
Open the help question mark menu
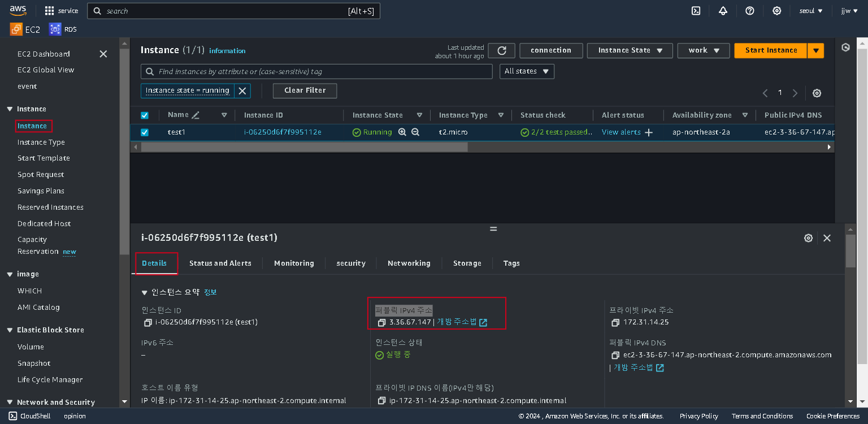tap(750, 11)
